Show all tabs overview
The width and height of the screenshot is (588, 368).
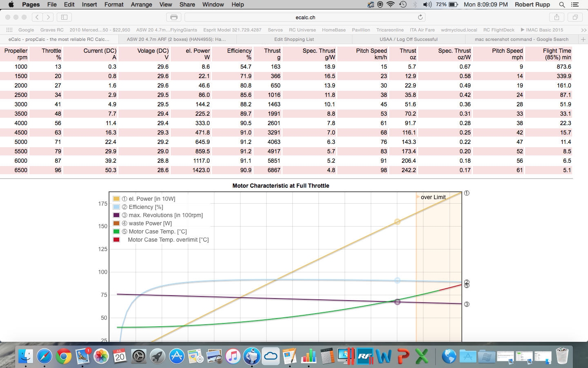(x=575, y=17)
